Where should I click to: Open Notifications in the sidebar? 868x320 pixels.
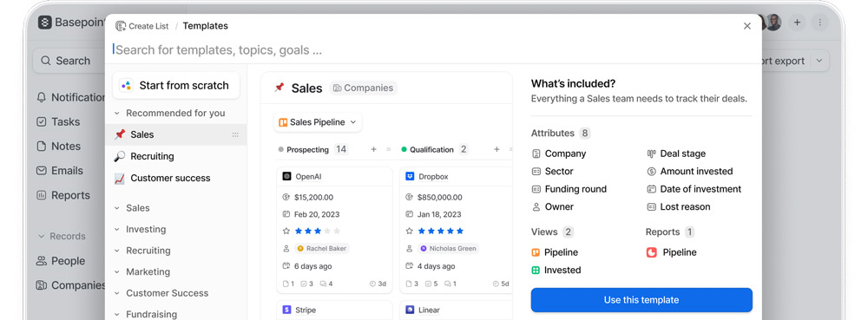click(x=71, y=97)
